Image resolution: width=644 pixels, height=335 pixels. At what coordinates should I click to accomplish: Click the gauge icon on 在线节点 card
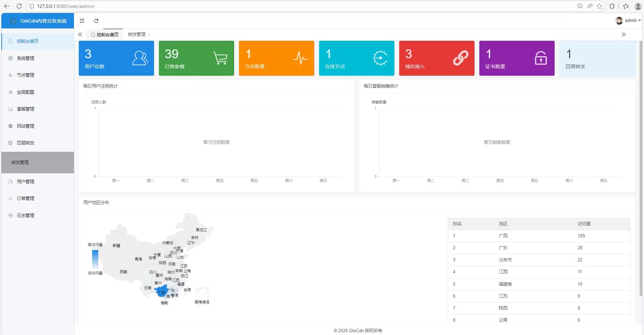380,58
